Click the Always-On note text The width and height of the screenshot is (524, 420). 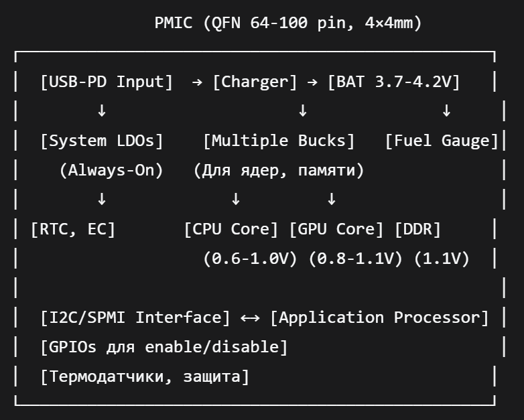[x=111, y=170]
